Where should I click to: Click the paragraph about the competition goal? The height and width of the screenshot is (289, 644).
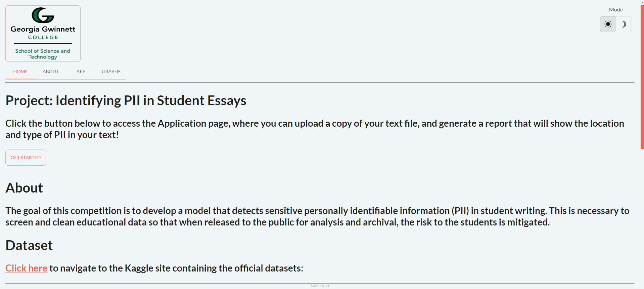[x=317, y=216]
